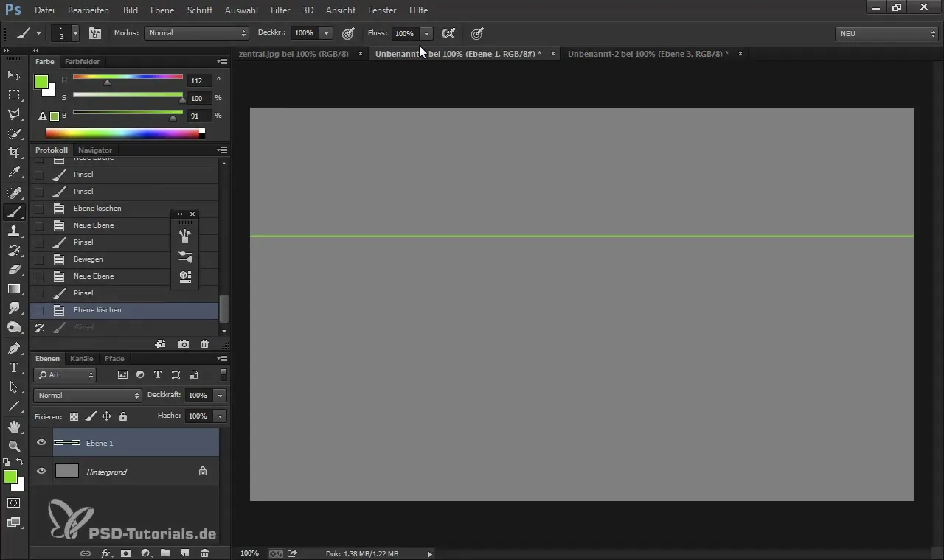
Task: Switch to the Pfade tab
Action: [x=114, y=359]
